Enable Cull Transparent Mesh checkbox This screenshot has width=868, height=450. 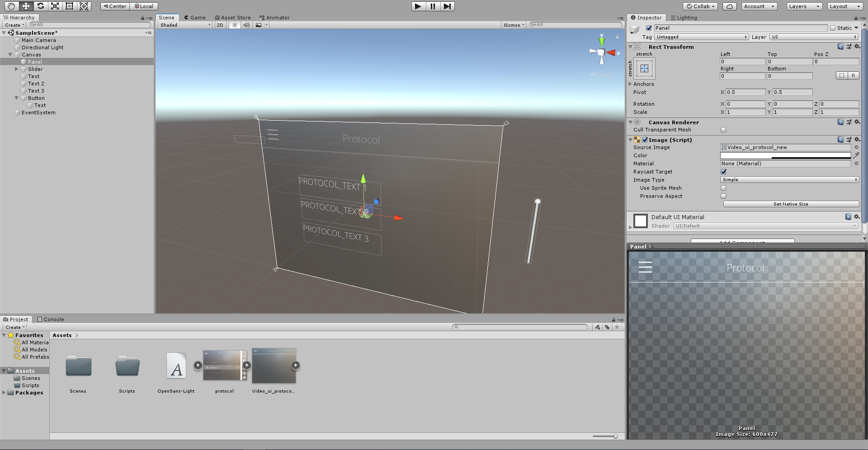click(723, 130)
